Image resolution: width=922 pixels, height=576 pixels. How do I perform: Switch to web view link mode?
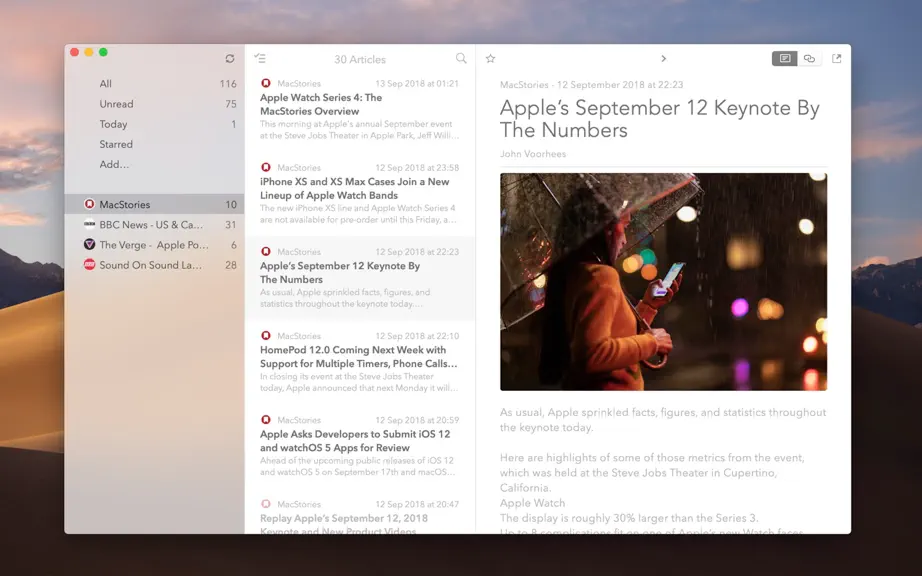point(810,58)
